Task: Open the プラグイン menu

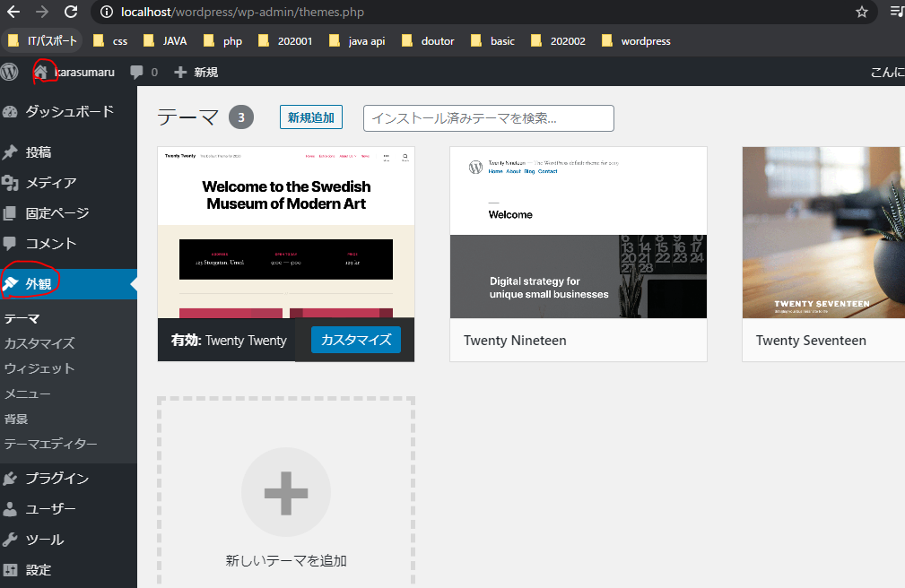Action: pos(69,479)
